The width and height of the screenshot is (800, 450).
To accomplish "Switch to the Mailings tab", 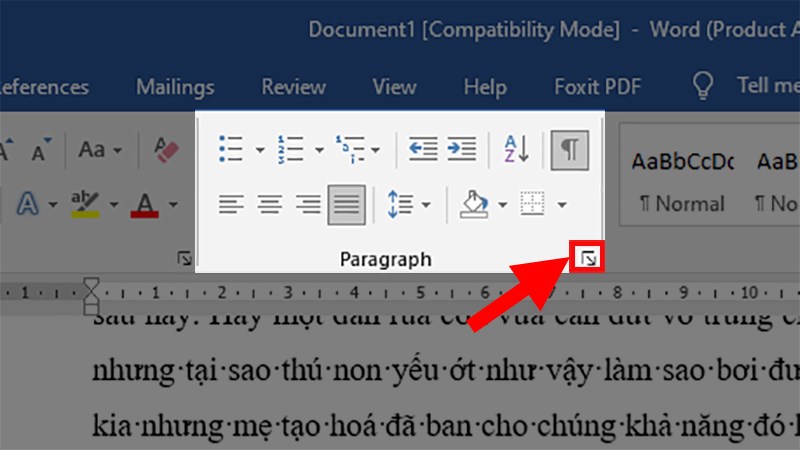I will click(x=175, y=87).
